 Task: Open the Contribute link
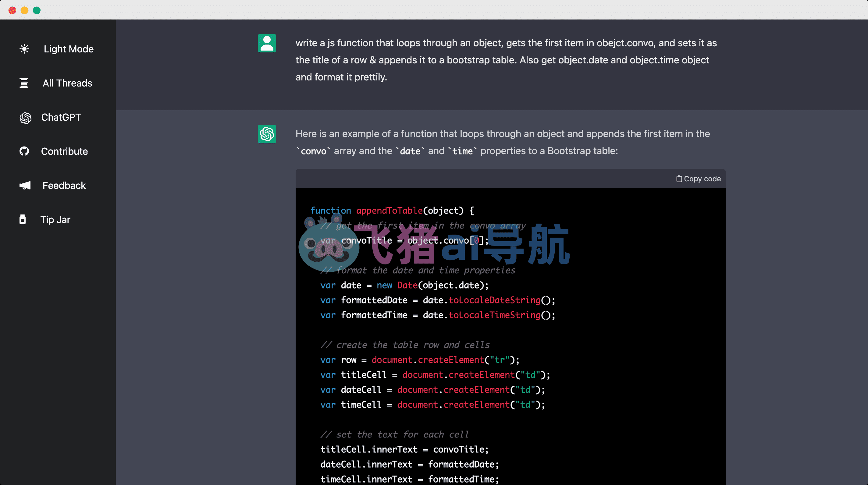pos(64,151)
